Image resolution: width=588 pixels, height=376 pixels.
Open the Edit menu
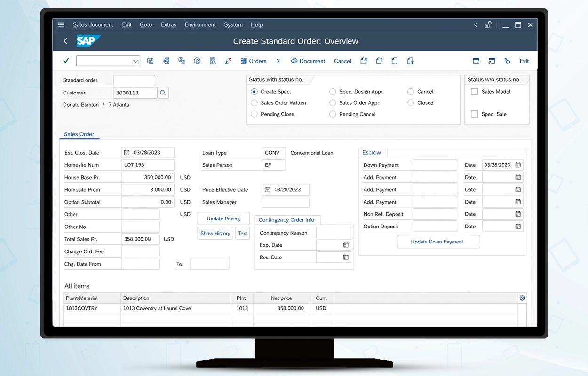(x=127, y=25)
